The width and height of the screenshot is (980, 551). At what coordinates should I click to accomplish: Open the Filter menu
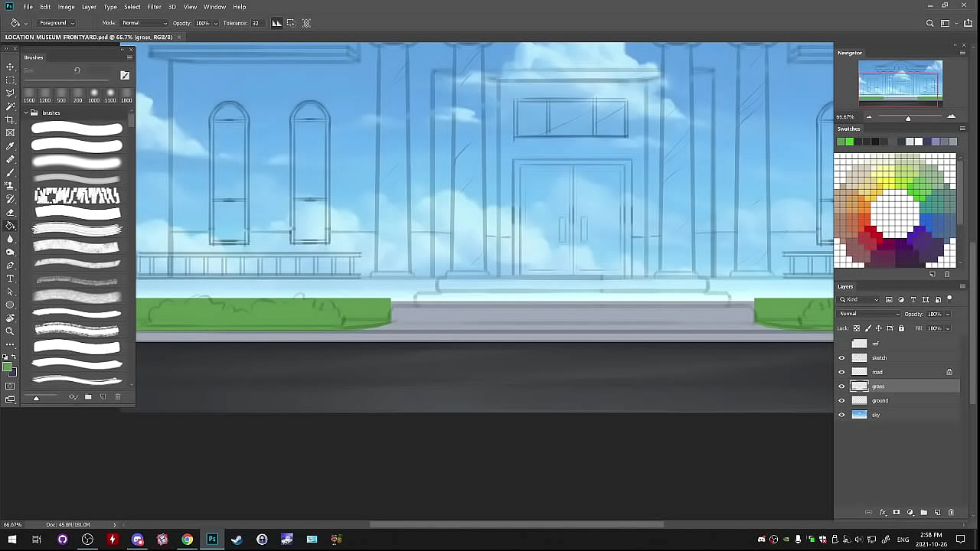154,7
